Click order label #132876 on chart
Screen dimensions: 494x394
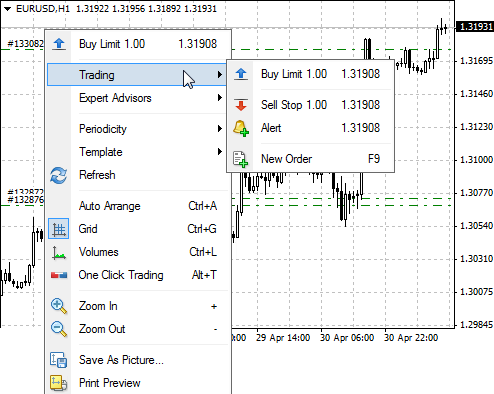point(25,200)
